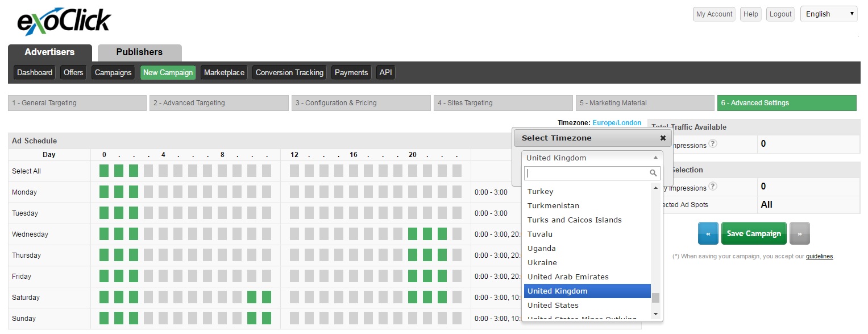The height and width of the screenshot is (334, 868).
Task: Open the United Kingdom country dropdown
Action: (x=592, y=158)
